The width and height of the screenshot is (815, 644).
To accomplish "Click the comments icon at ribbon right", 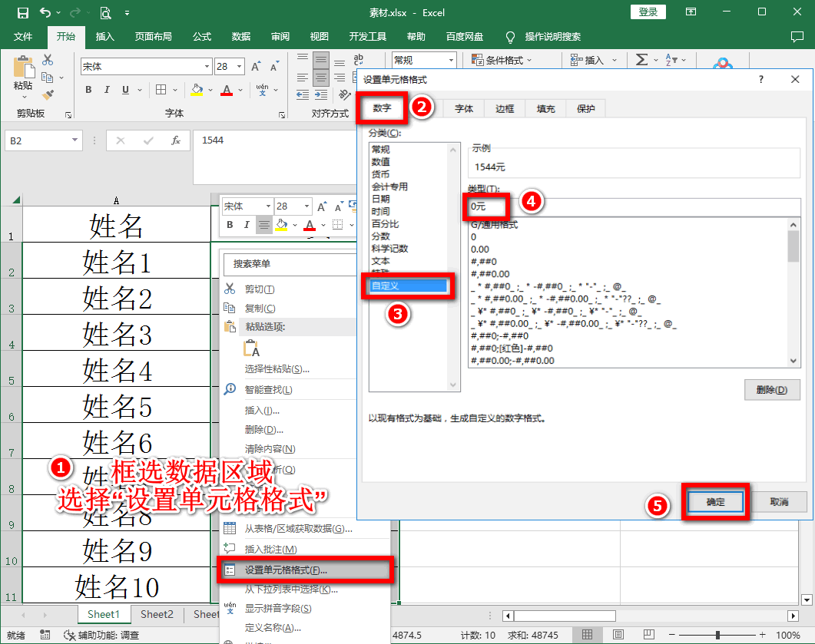I will [797, 36].
